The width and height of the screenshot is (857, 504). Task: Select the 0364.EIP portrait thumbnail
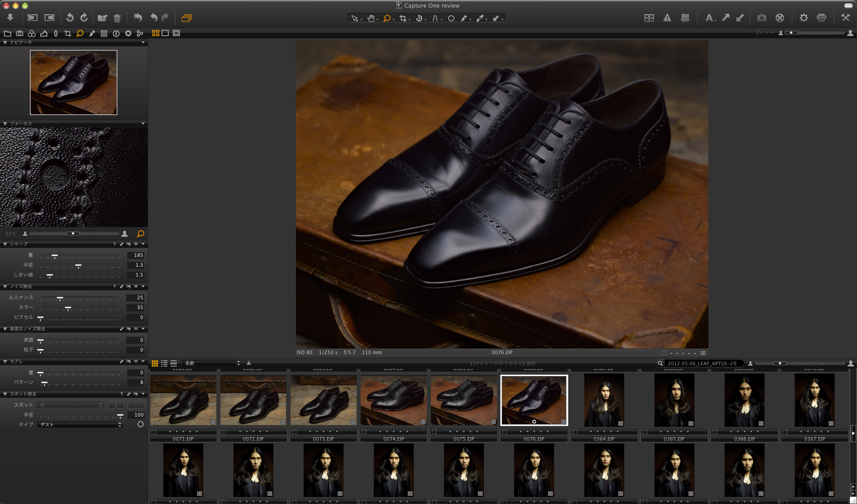[x=604, y=400]
